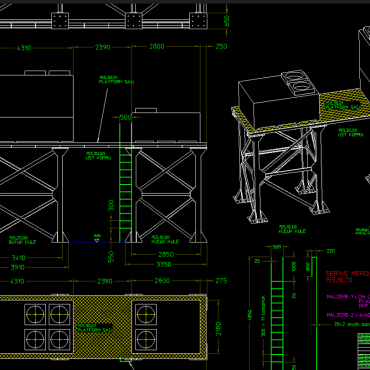This screenshot has height=370, width=370.
Task: Pick the 3410 dimension text
Action: click(18, 258)
